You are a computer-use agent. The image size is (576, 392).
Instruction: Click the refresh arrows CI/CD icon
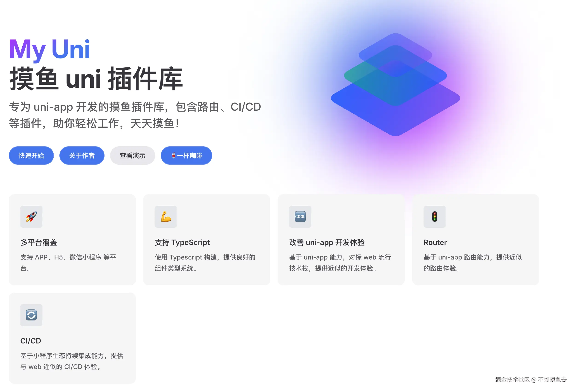(x=31, y=315)
